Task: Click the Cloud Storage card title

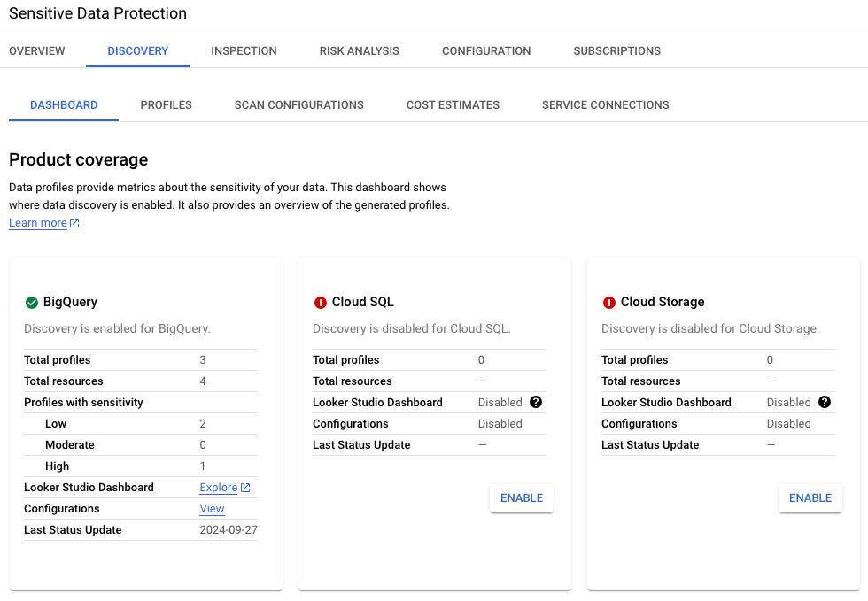Action: [x=663, y=302]
